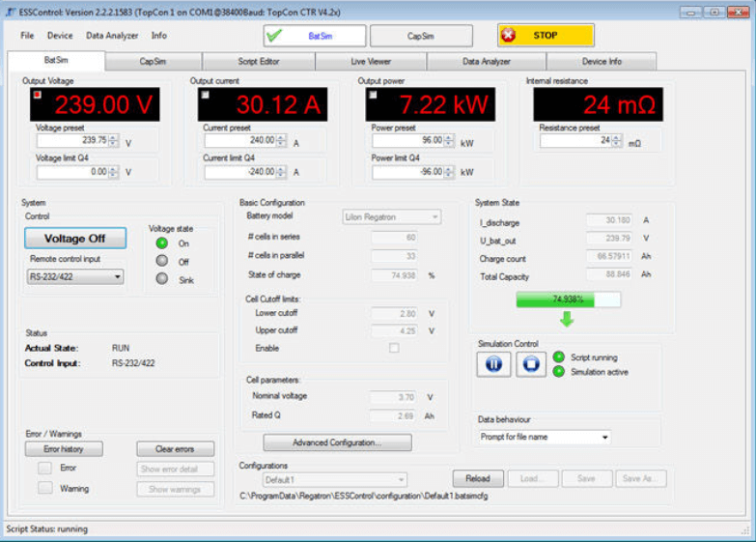The width and height of the screenshot is (756, 542).
Task: Click the CapSim mode button in the top bar
Action: pyautogui.click(x=421, y=36)
